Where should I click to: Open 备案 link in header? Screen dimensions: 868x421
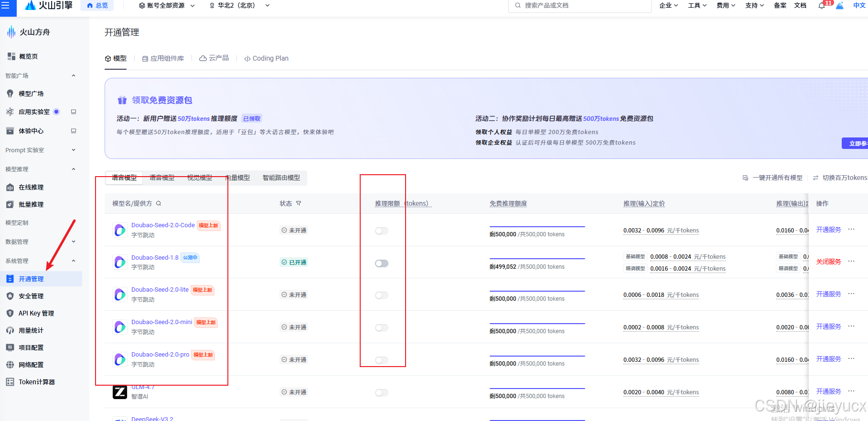pos(780,6)
